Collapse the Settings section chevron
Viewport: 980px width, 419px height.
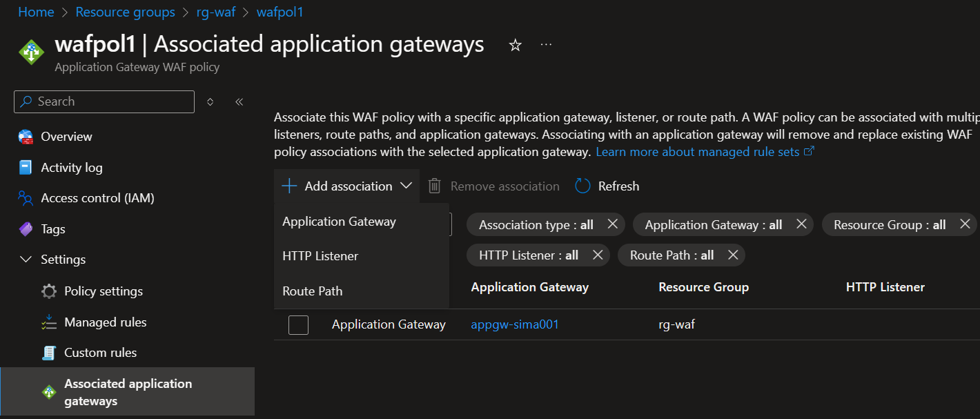(x=26, y=260)
